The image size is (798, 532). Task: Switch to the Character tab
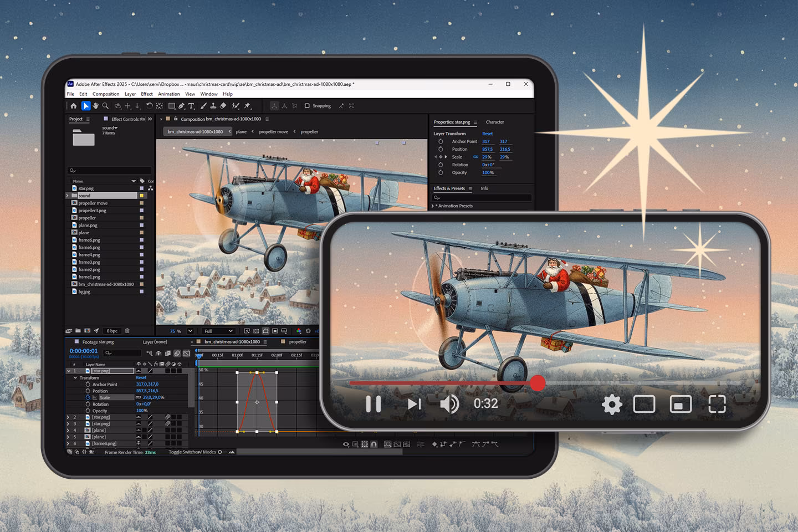click(x=494, y=122)
